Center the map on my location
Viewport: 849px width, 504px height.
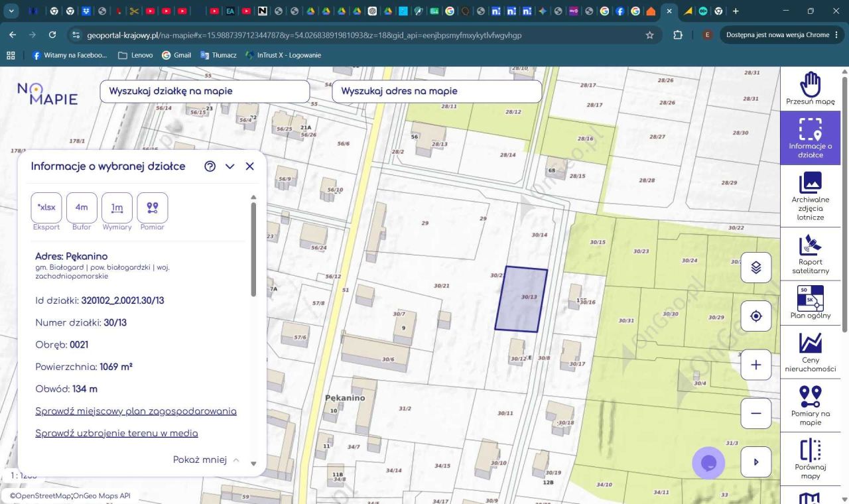coord(755,316)
